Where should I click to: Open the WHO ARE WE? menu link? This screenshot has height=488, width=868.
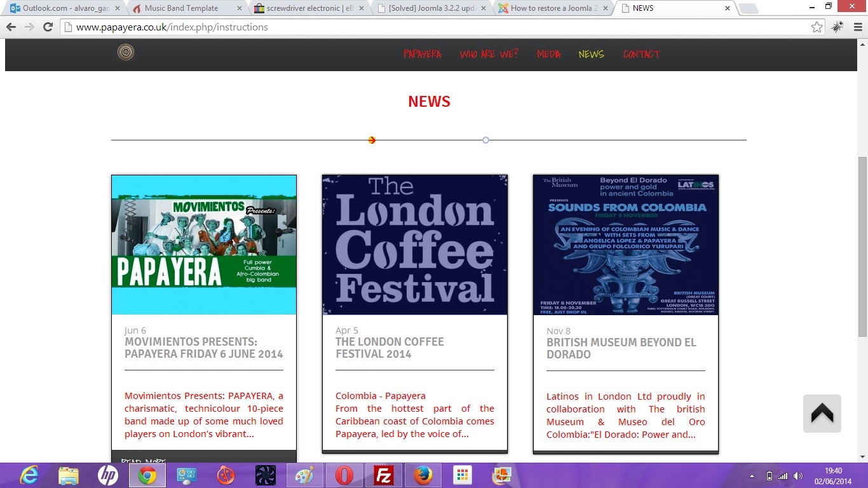489,54
